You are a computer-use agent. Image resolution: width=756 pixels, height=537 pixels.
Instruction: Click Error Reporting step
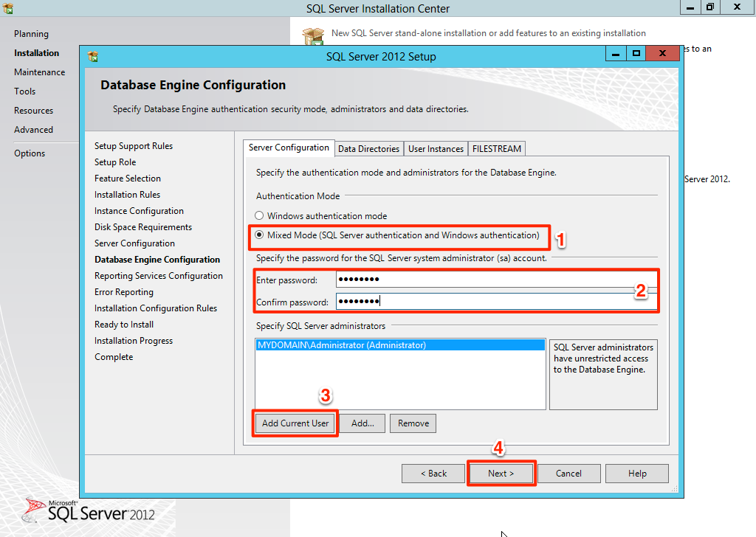coord(124,292)
